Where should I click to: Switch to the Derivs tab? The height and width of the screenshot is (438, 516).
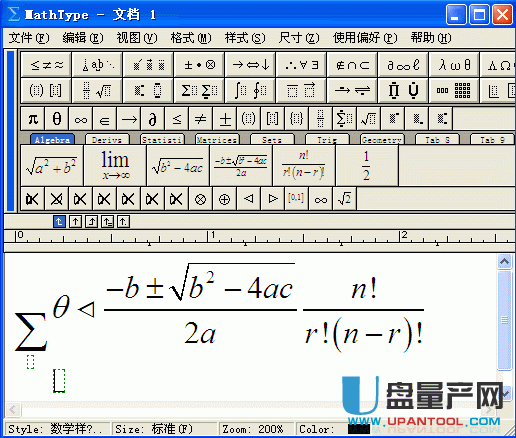pos(107,140)
